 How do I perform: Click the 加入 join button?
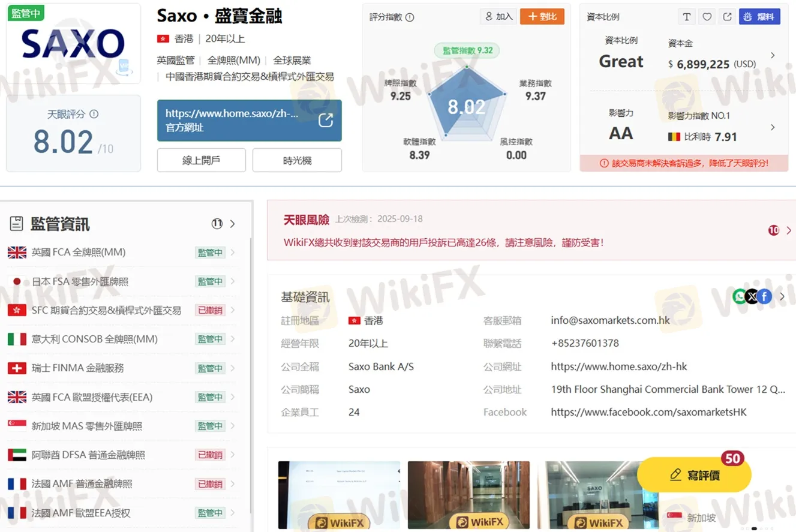498,17
